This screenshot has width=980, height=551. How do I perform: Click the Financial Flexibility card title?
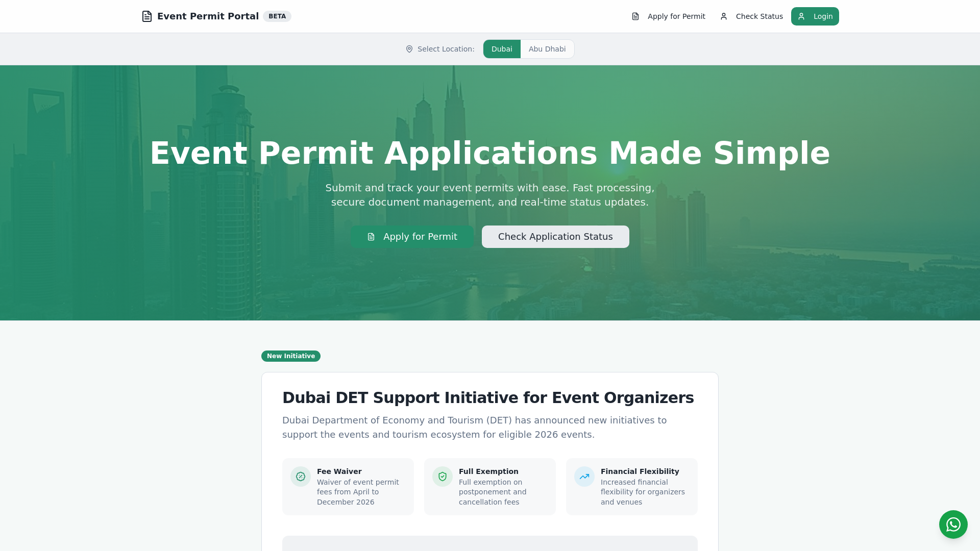[x=640, y=471]
